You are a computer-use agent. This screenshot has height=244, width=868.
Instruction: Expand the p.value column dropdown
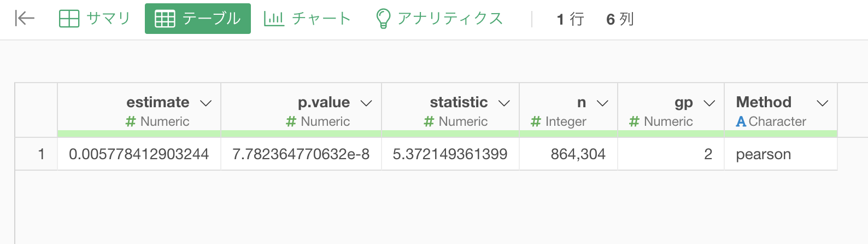coord(366,103)
